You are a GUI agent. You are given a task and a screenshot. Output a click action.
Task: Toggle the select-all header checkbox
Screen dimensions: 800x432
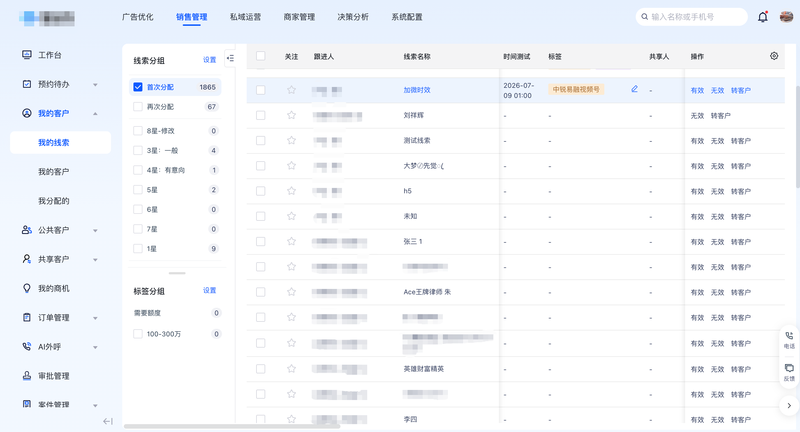[x=260, y=56]
